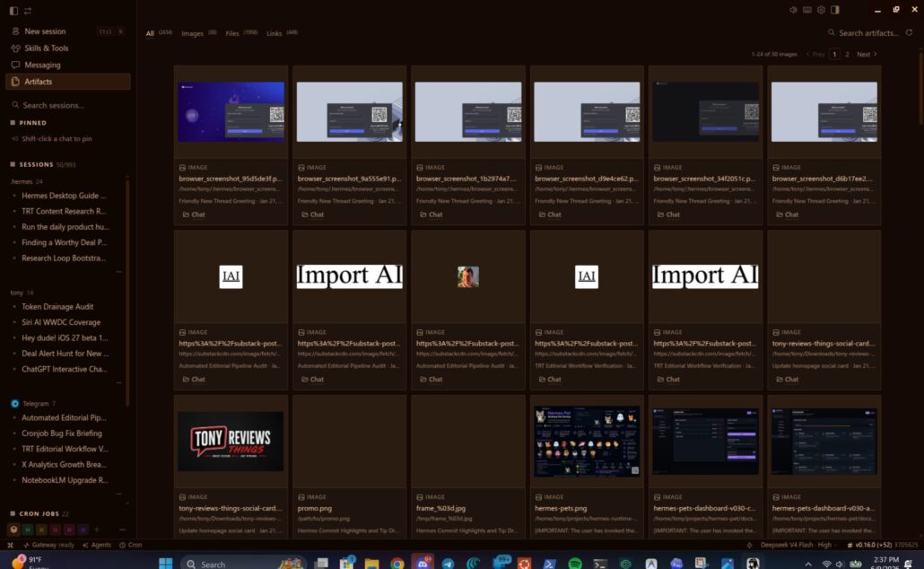Open browser_screenshot_34f2051c dark thumbnail
The height and width of the screenshot is (569, 924).
point(705,112)
